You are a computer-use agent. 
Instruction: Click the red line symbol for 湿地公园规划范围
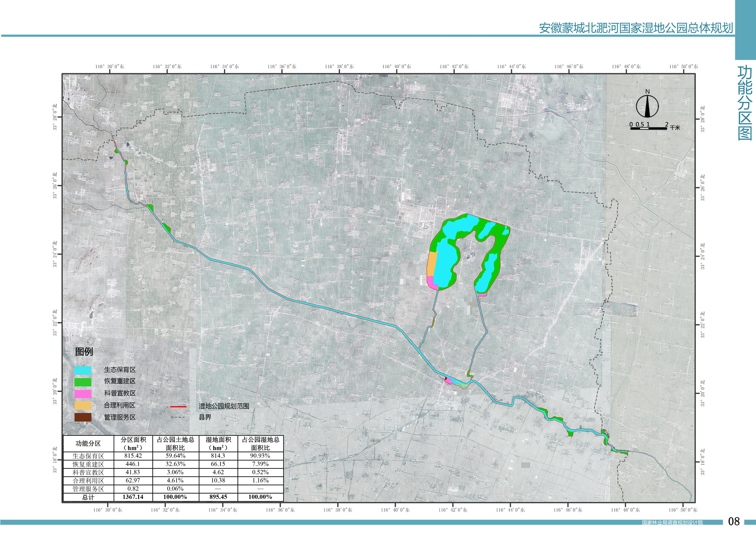(178, 407)
